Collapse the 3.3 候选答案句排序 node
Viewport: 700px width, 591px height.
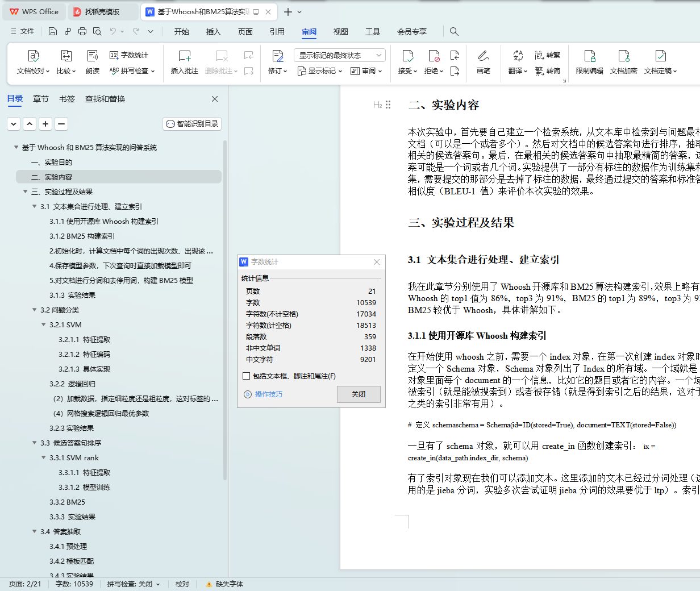(x=35, y=443)
